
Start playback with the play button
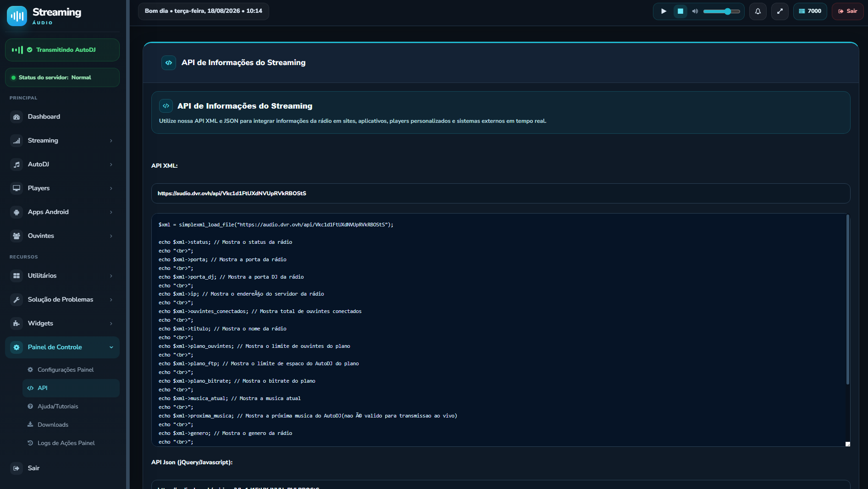click(x=663, y=11)
